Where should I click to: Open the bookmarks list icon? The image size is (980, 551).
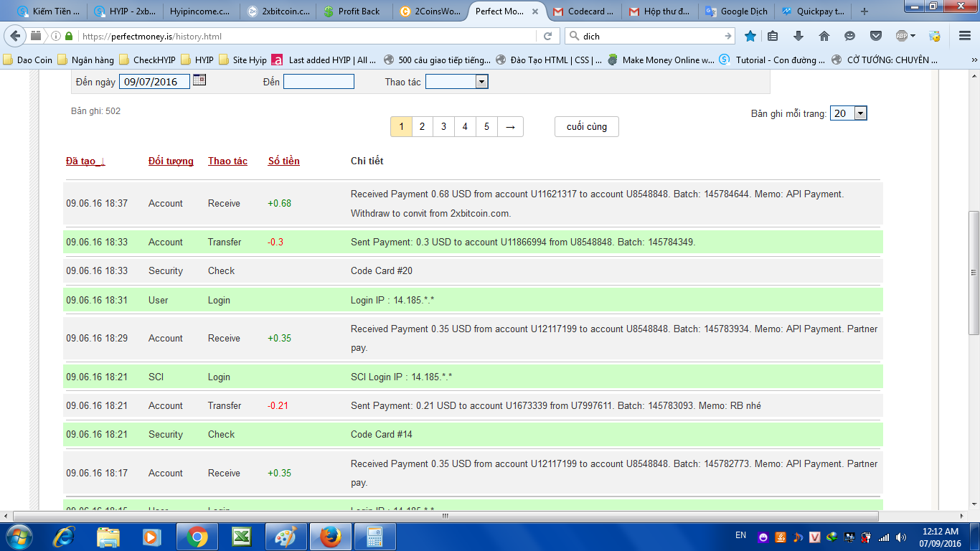pos(773,36)
